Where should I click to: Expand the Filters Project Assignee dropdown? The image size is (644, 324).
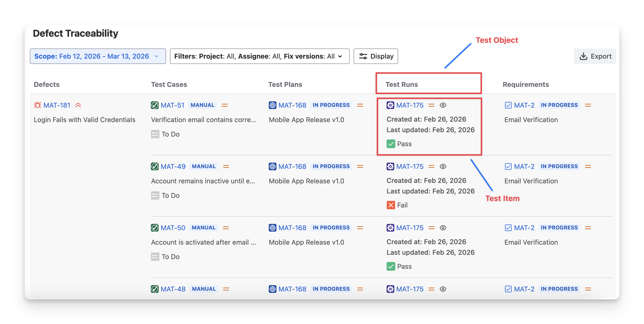[260, 56]
